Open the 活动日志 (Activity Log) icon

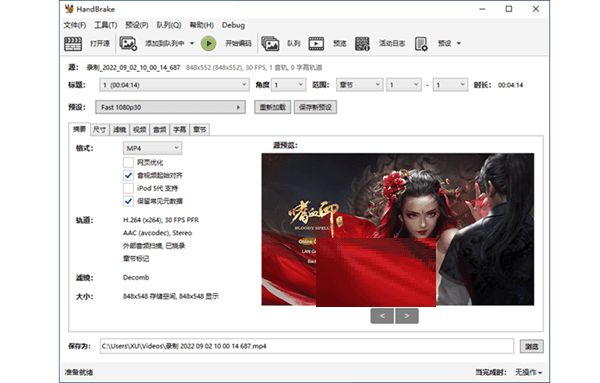[x=362, y=43]
